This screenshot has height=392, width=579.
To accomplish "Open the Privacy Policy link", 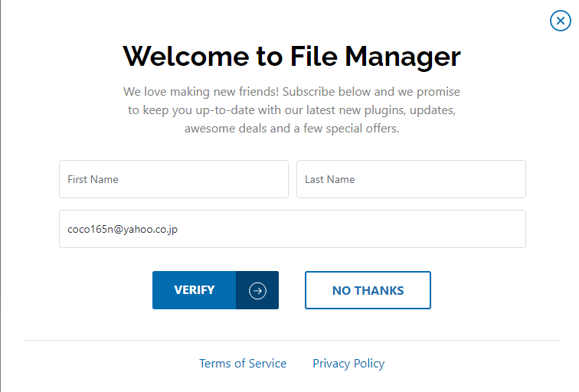I will [348, 364].
